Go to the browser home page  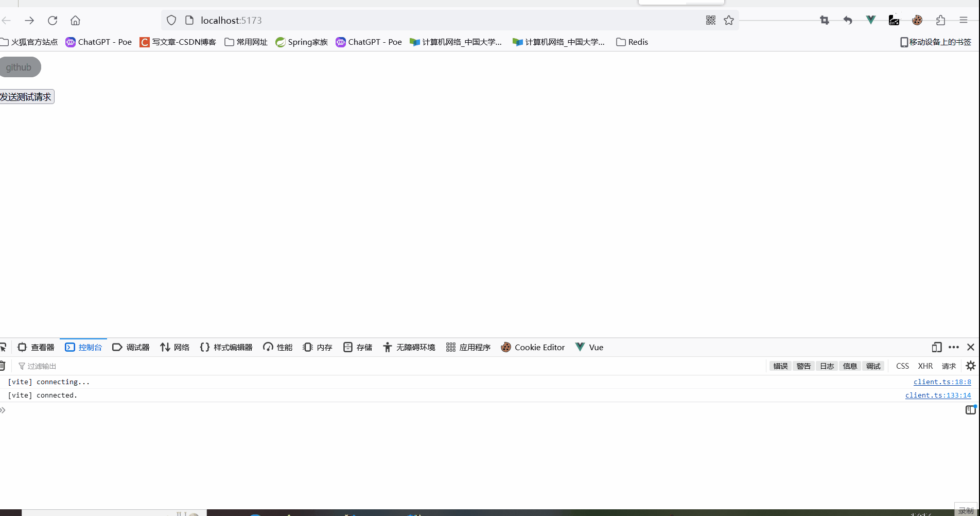[x=75, y=21]
